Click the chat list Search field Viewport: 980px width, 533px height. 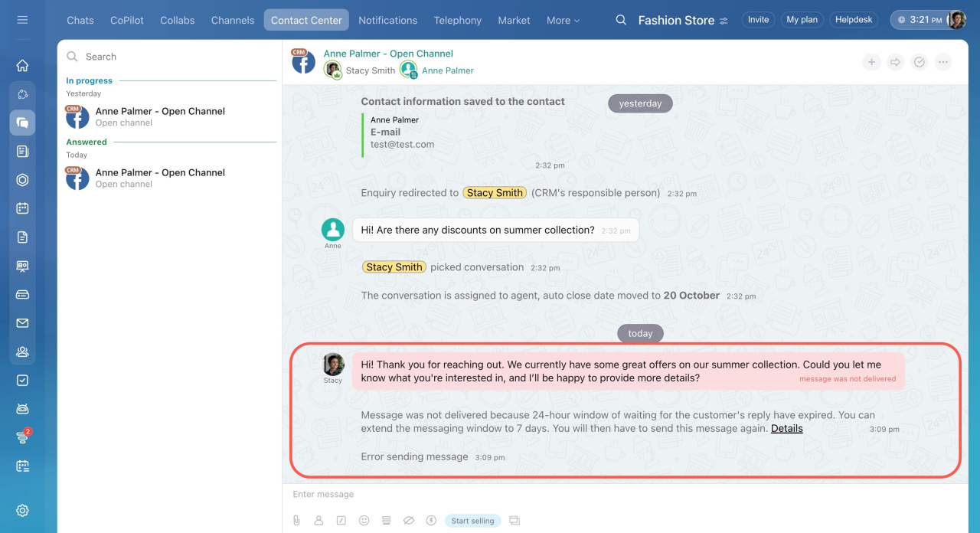click(x=170, y=57)
